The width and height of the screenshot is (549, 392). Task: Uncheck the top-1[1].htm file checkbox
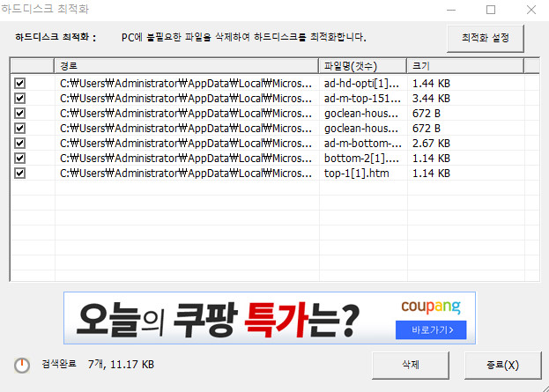coord(19,174)
